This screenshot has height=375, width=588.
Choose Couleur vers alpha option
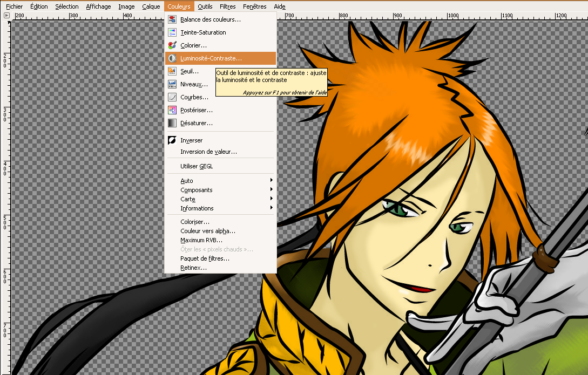coord(208,231)
